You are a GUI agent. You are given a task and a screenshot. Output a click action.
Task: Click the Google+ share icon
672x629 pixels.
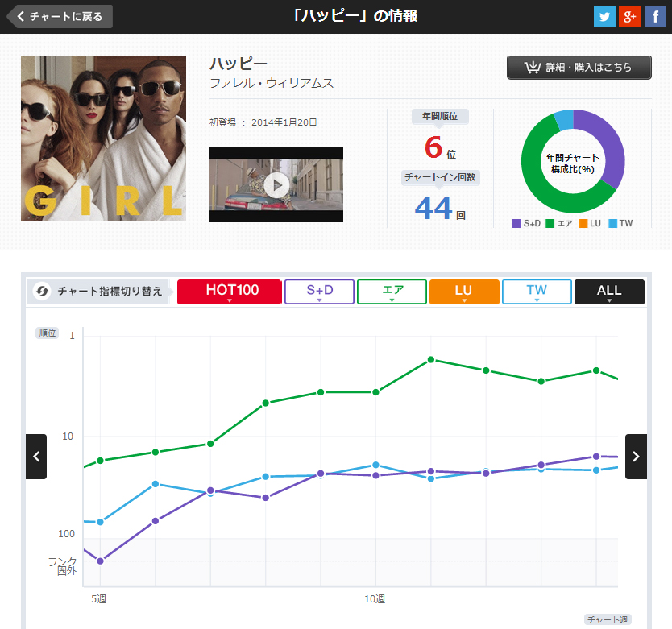click(629, 17)
